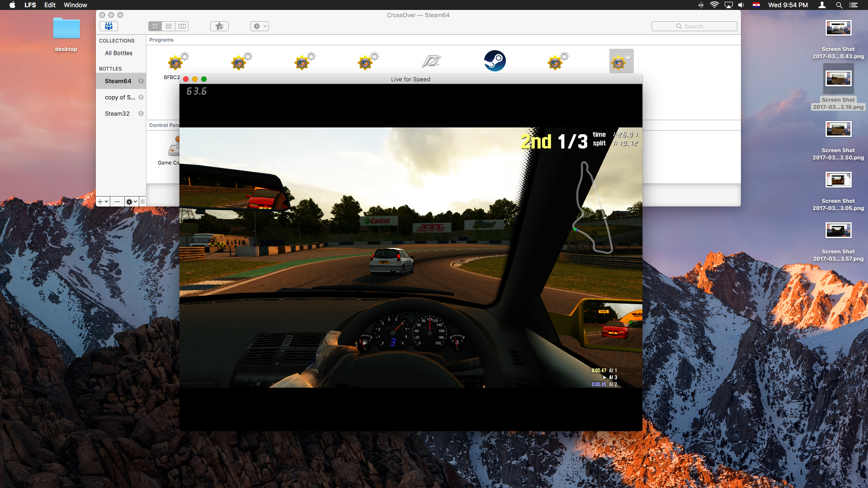
Task: Click the track map in the game view
Action: point(593,208)
